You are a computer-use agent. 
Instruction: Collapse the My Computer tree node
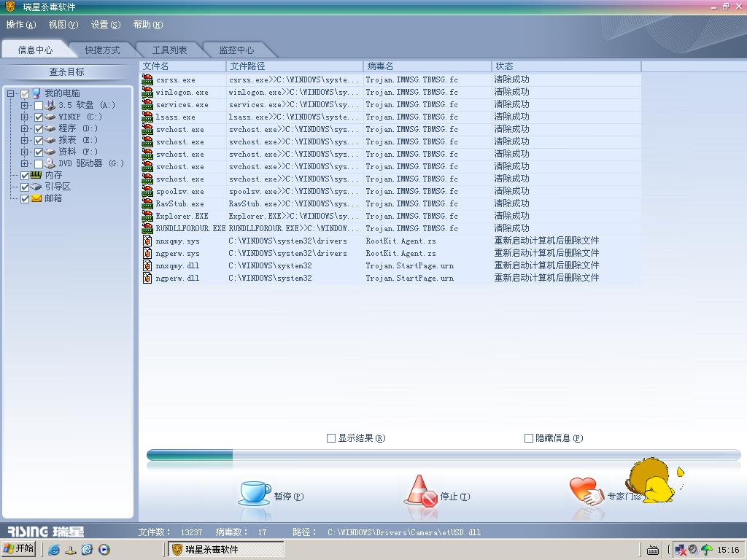point(10,94)
